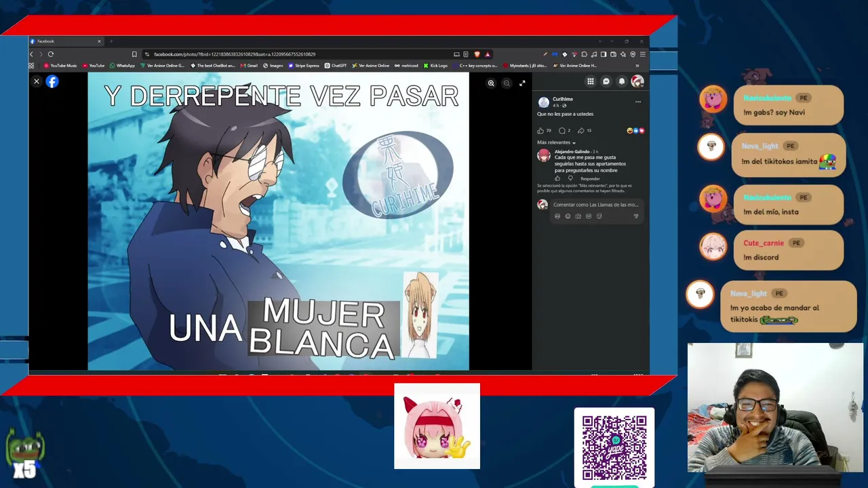Open Facebook notifications bell
The height and width of the screenshot is (488, 868).
[622, 81]
